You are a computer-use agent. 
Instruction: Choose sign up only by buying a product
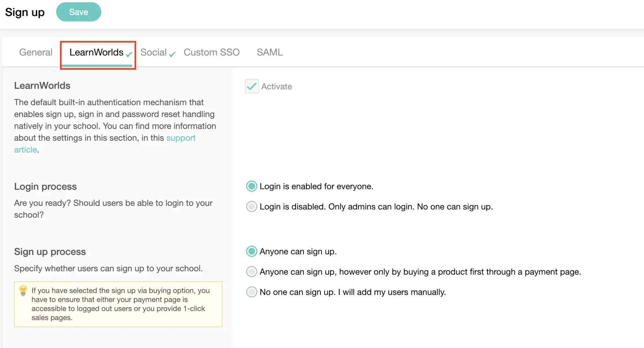(252, 272)
